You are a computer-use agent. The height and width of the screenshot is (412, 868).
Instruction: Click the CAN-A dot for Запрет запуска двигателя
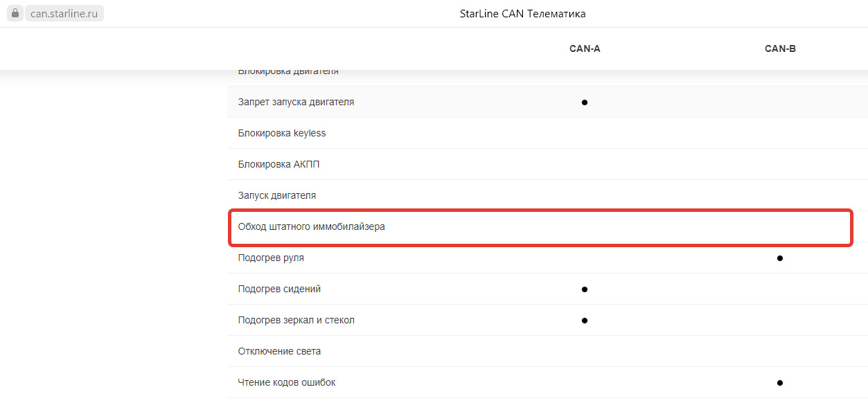point(585,102)
